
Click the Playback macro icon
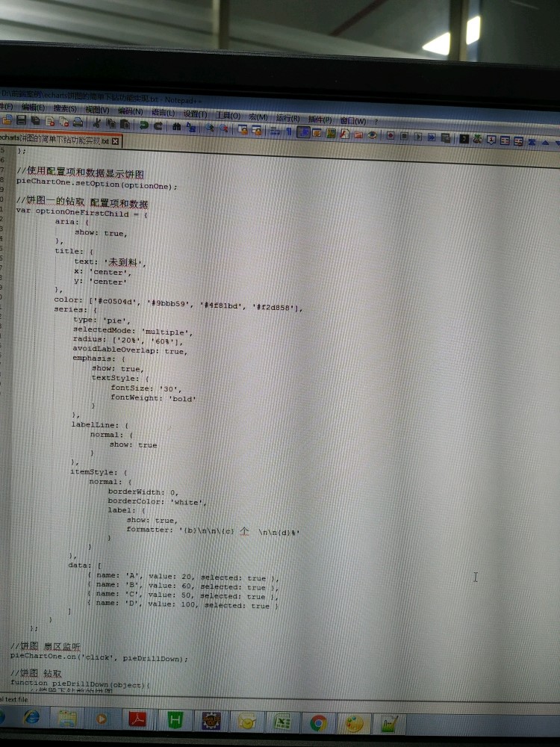coord(418,137)
